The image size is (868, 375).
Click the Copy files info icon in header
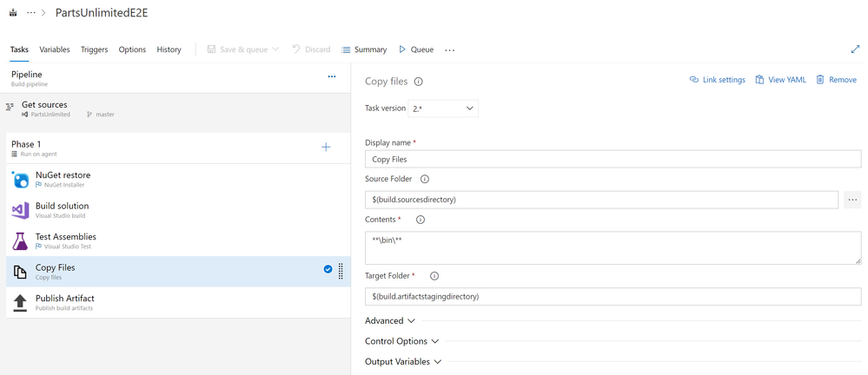[x=419, y=82]
